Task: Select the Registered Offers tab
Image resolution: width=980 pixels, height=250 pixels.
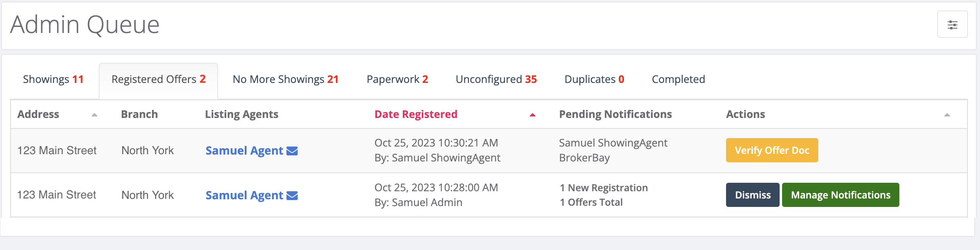Action: [158, 79]
